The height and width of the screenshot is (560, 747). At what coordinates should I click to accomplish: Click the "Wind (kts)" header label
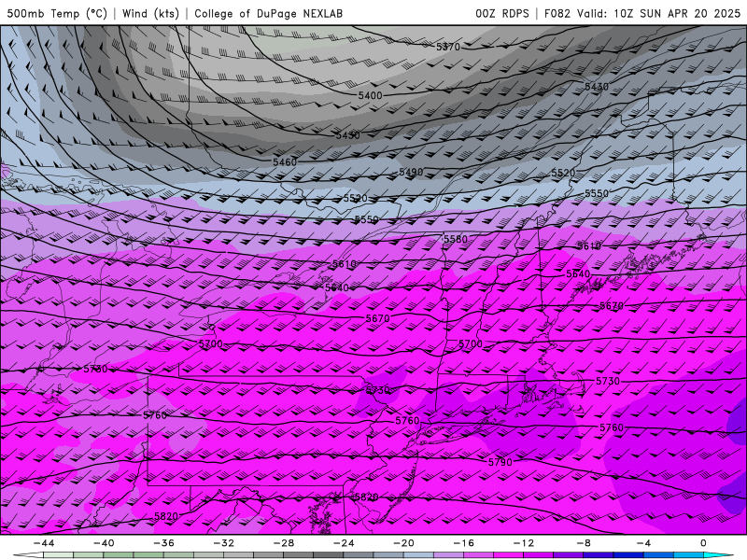(x=150, y=13)
